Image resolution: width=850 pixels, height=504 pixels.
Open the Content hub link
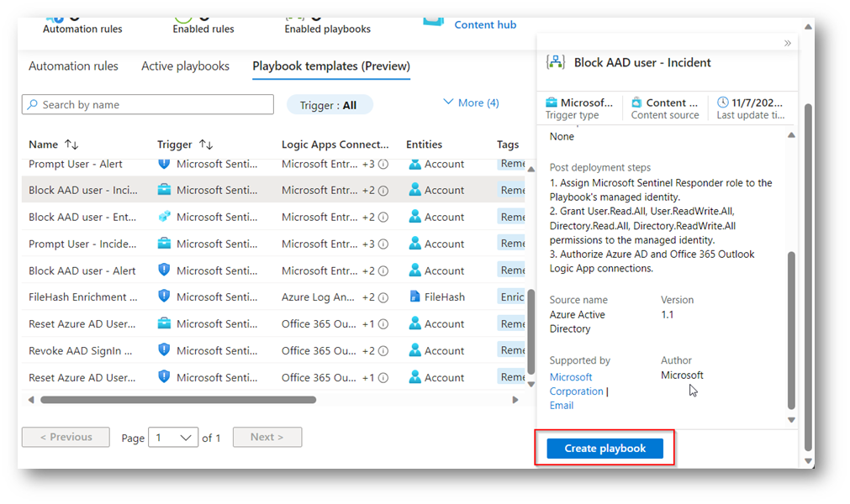[x=485, y=24]
